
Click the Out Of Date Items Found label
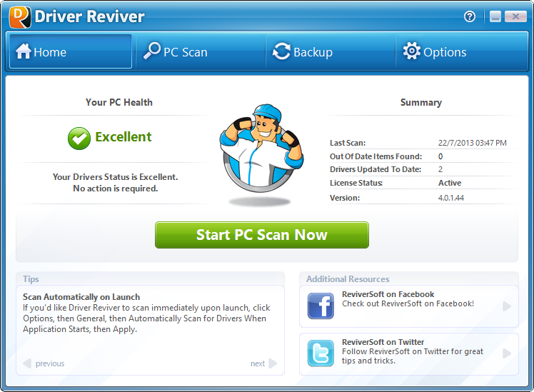click(x=376, y=156)
